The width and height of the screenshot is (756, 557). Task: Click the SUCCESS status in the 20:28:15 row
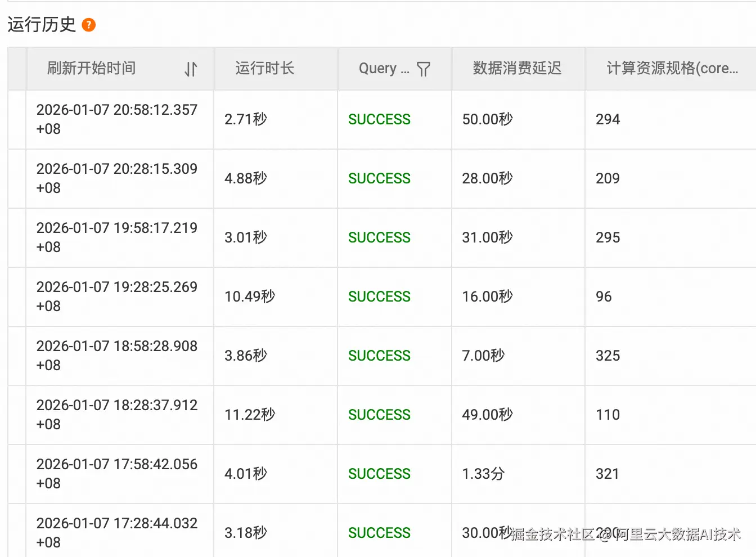pos(379,178)
